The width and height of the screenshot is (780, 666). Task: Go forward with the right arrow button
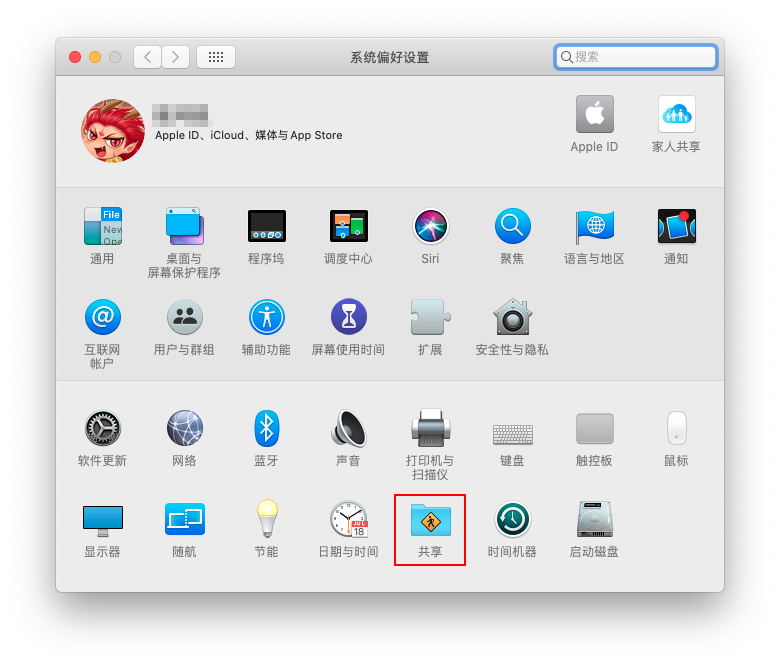(x=175, y=57)
